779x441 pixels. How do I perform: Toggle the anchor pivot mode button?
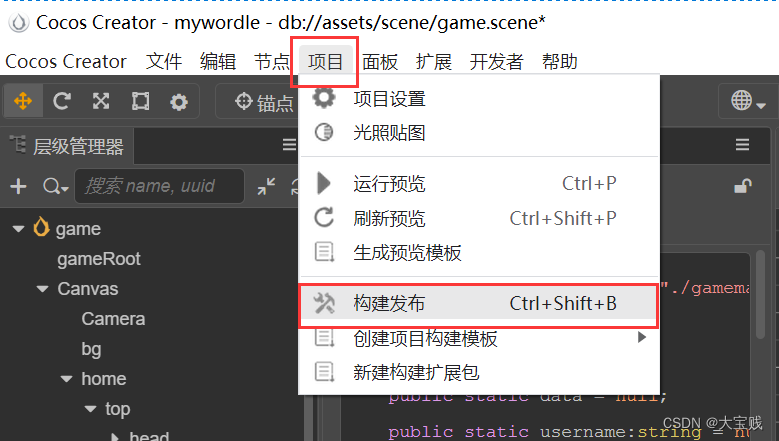[x=263, y=102]
